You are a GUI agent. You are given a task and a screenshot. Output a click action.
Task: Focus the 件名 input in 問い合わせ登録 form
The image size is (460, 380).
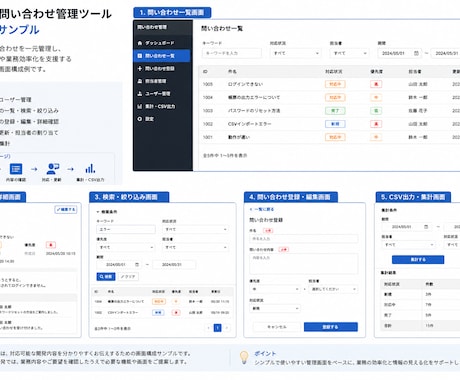(x=304, y=239)
